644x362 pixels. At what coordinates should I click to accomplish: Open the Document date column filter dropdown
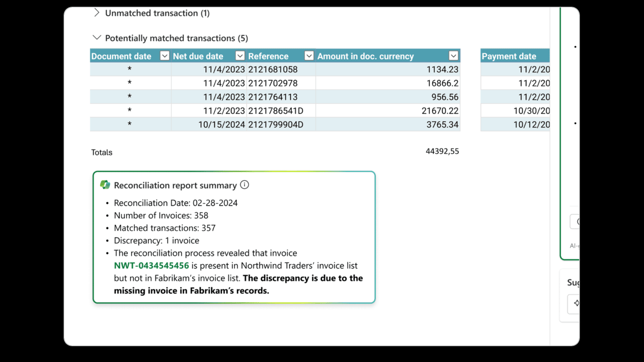pyautogui.click(x=165, y=56)
